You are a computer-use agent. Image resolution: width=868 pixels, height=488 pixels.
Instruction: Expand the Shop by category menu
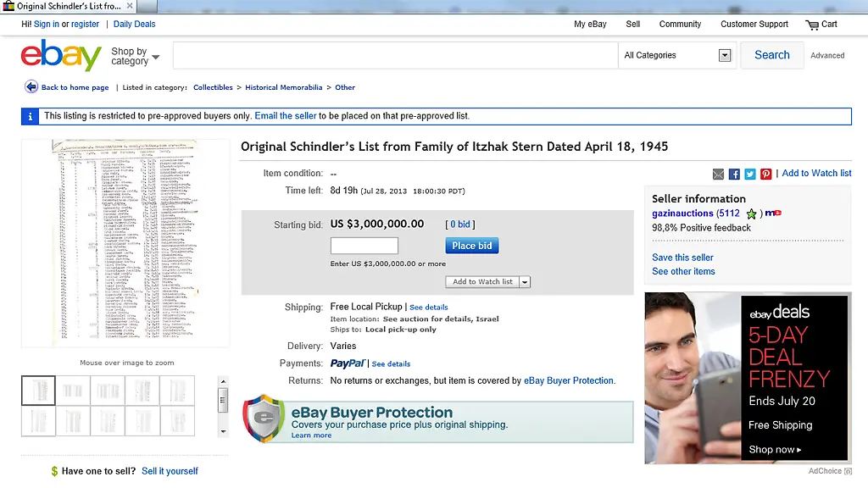point(135,56)
